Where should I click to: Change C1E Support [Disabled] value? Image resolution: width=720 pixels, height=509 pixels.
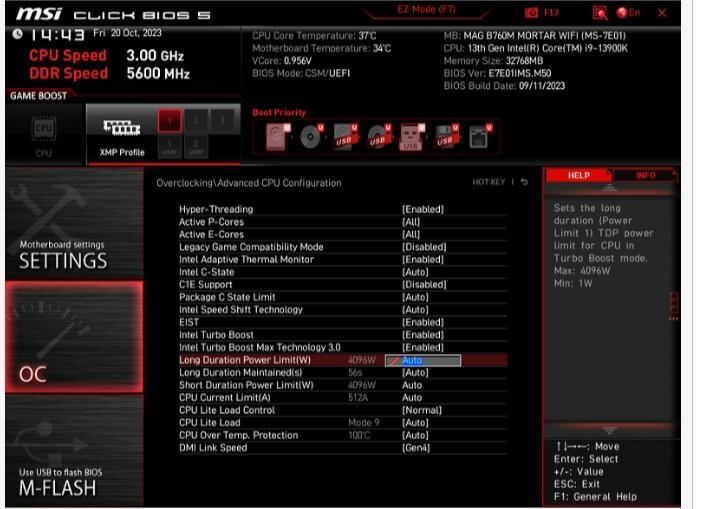click(424, 284)
